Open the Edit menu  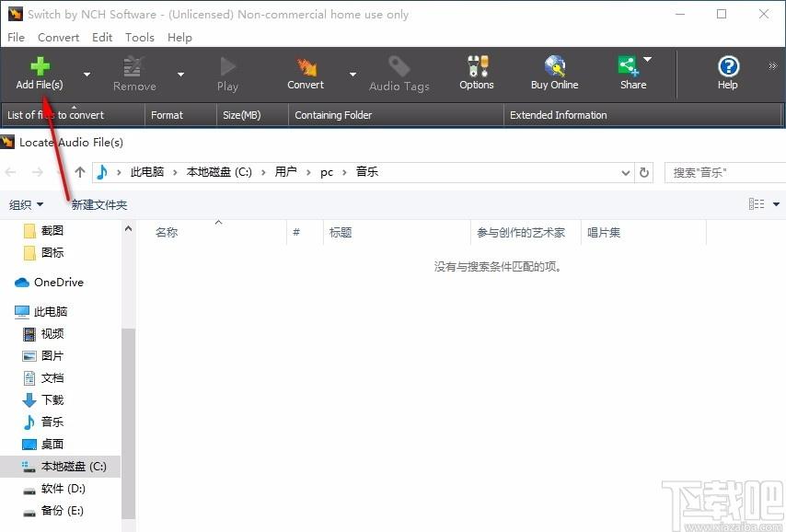click(102, 38)
